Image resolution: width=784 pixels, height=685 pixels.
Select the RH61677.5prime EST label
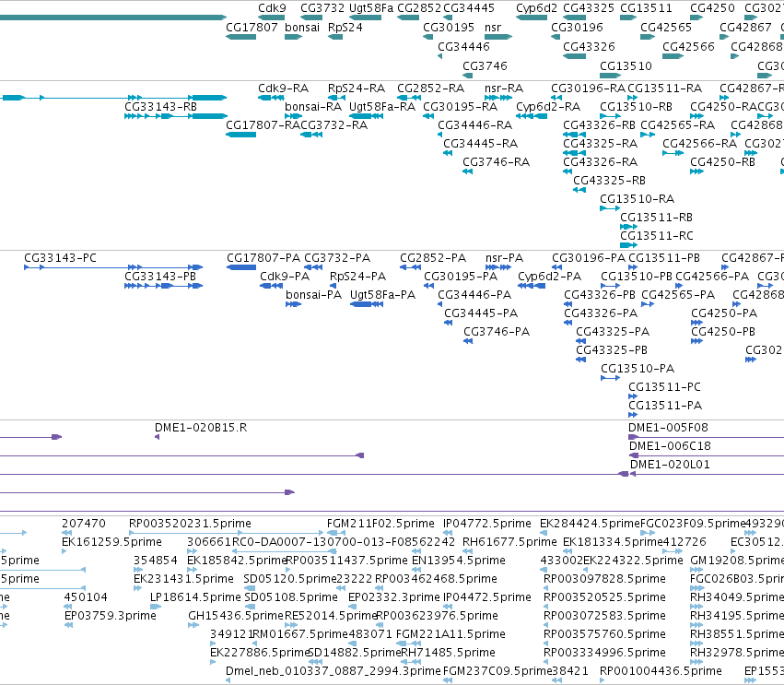pos(509,542)
